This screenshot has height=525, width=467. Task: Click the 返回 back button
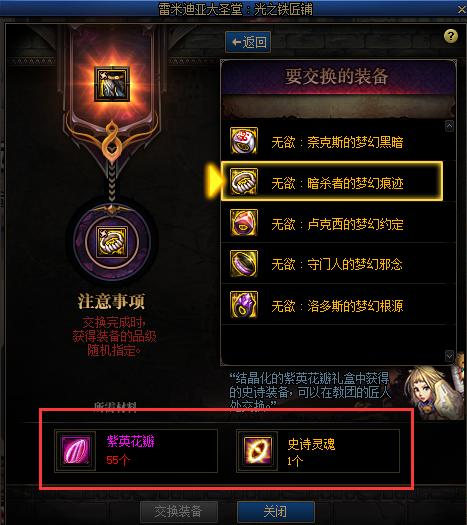coord(248,42)
